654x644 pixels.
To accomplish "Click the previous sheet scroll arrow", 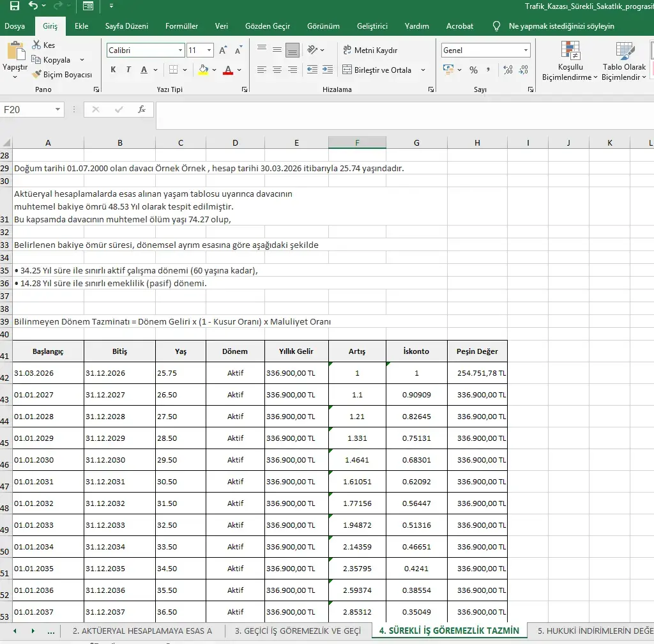I will pyautogui.click(x=15, y=631).
